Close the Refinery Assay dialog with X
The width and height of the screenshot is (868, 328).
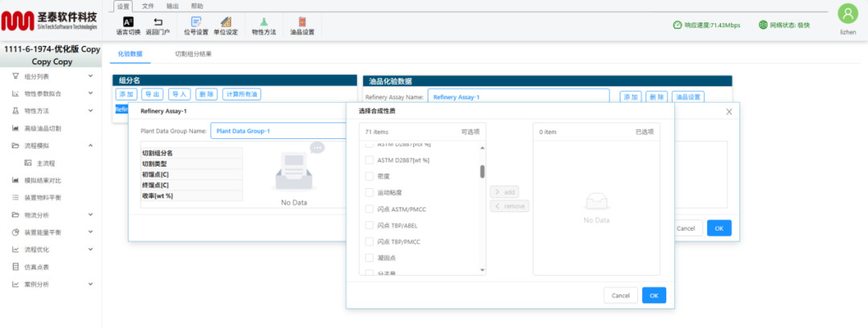pos(729,112)
